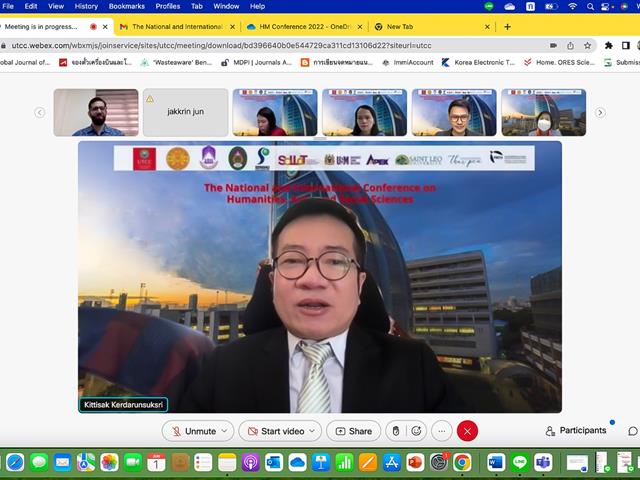640x480 pixels.
Task: Open the reactions smiley icon
Action: 416,431
